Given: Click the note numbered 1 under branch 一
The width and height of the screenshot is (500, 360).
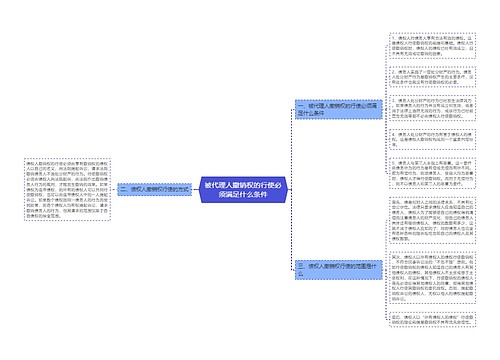Looking at the screenshot, I should (x=432, y=46).
